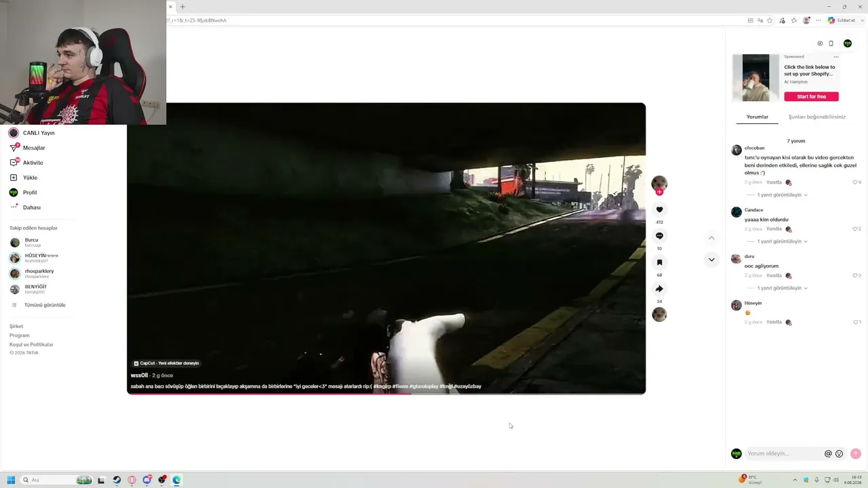Viewport: 868px width, 488px height.
Task: Seek using the video progress bar
Action: click(x=387, y=393)
